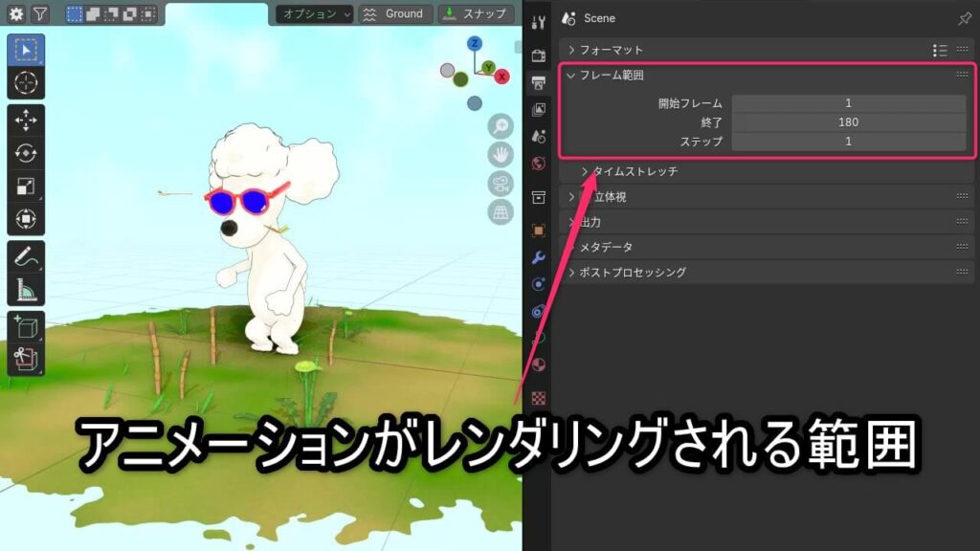980x551 pixels.
Task: Open the Collection properties tab
Action: 538,197
